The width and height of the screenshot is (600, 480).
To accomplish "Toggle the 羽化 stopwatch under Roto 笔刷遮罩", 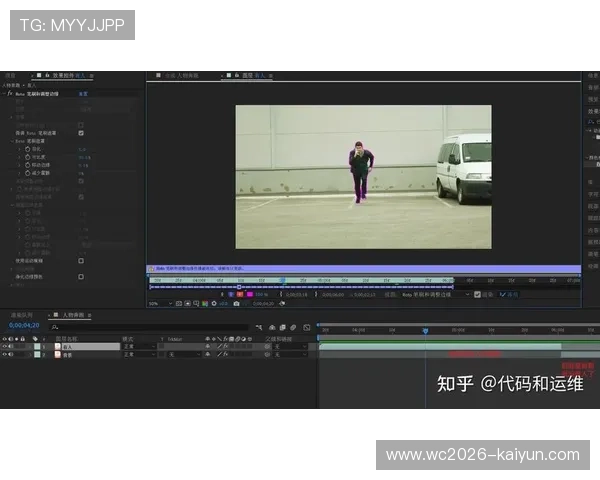I will [x=28, y=149].
